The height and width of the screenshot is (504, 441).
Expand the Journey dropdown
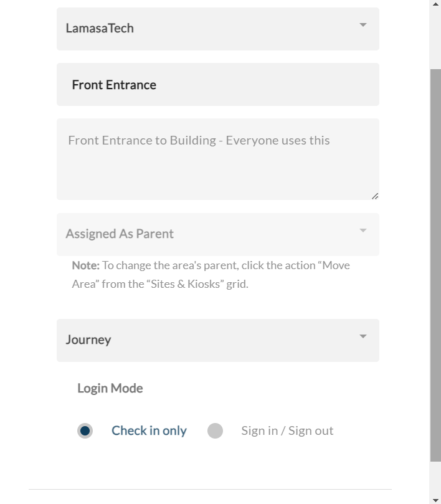[x=217, y=340]
